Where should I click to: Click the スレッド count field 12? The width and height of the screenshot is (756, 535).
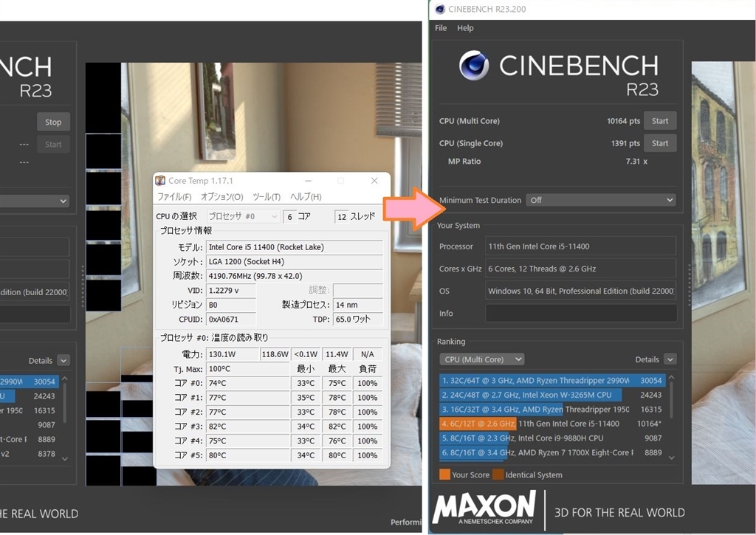(341, 217)
